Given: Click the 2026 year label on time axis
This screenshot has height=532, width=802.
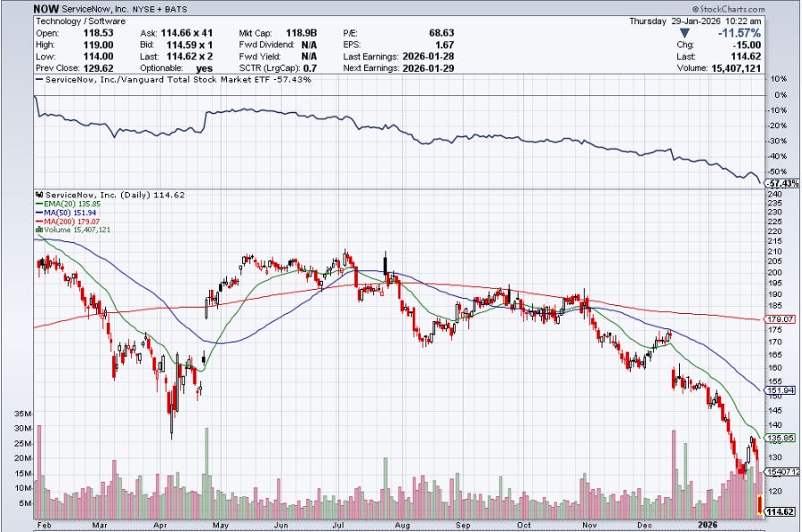Looking at the screenshot, I should (x=709, y=525).
